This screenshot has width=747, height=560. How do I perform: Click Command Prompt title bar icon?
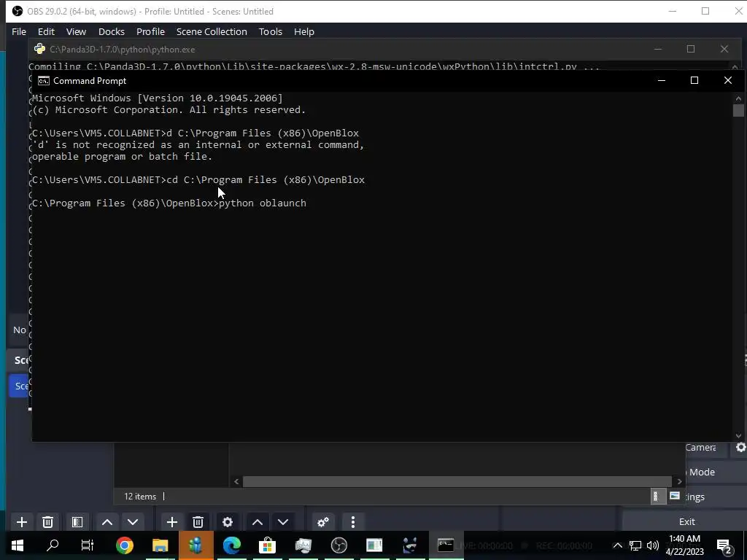coord(43,81)
